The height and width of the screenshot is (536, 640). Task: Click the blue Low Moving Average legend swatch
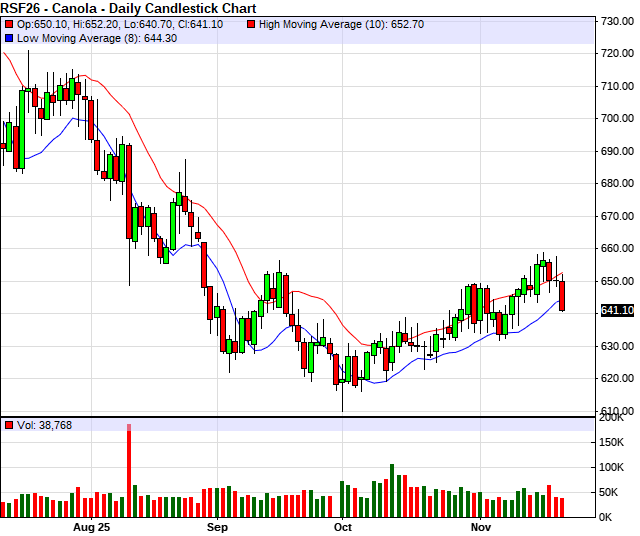point(9,37)
